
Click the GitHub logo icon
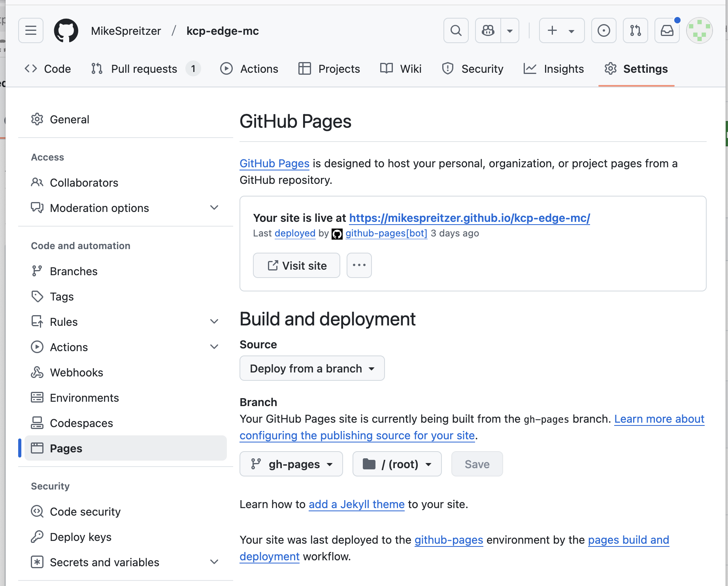66,30
